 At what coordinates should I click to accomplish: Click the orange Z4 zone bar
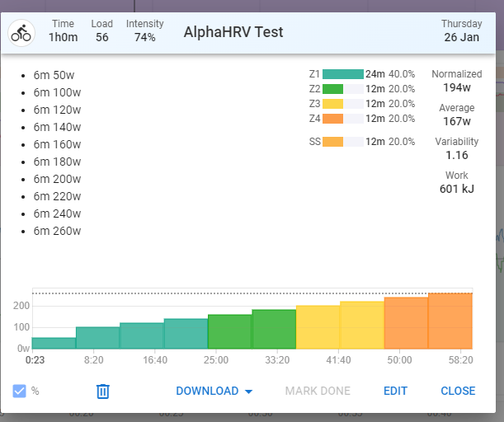[332, 119]
